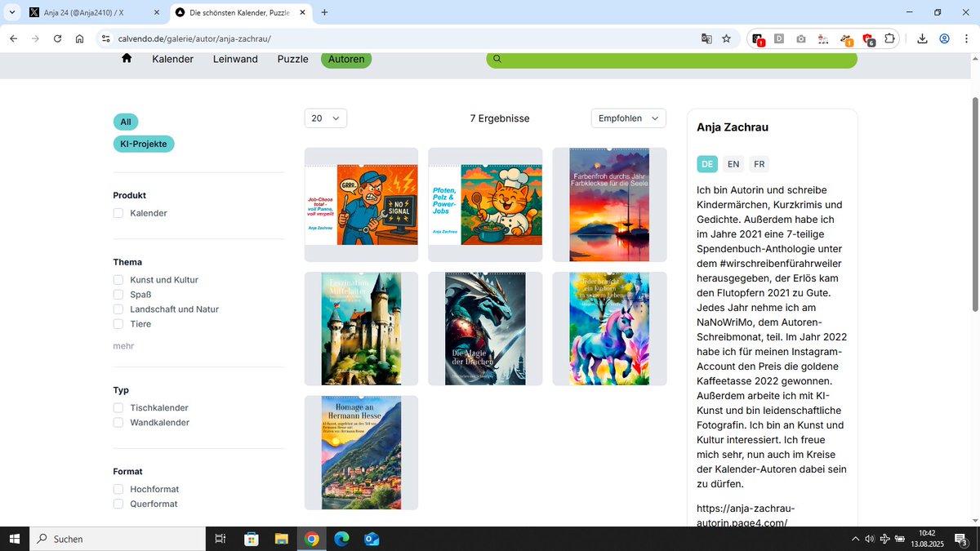This screenshot has width=980, height=551.
Task: Click the browser home button
Action: coord(79,38)
